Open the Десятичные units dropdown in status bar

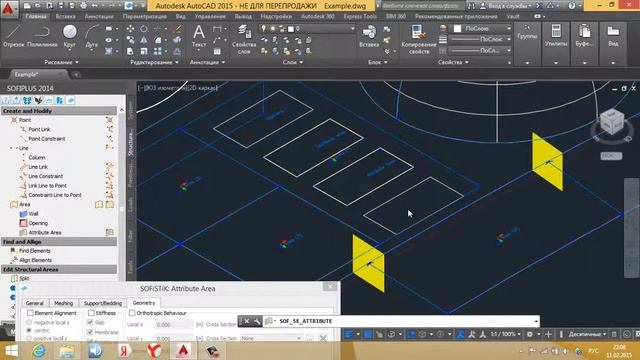(x=587, y=334)
